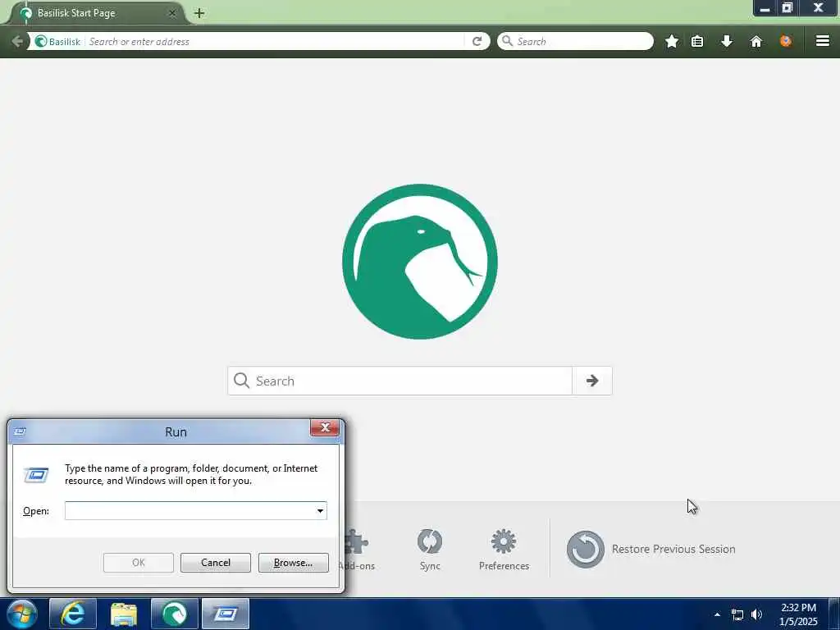The height and width of the screenshot is (630, 840).
Task: Open Windows Explorer from taskbar
Action: pyautogui.click(x=124, y=614)
